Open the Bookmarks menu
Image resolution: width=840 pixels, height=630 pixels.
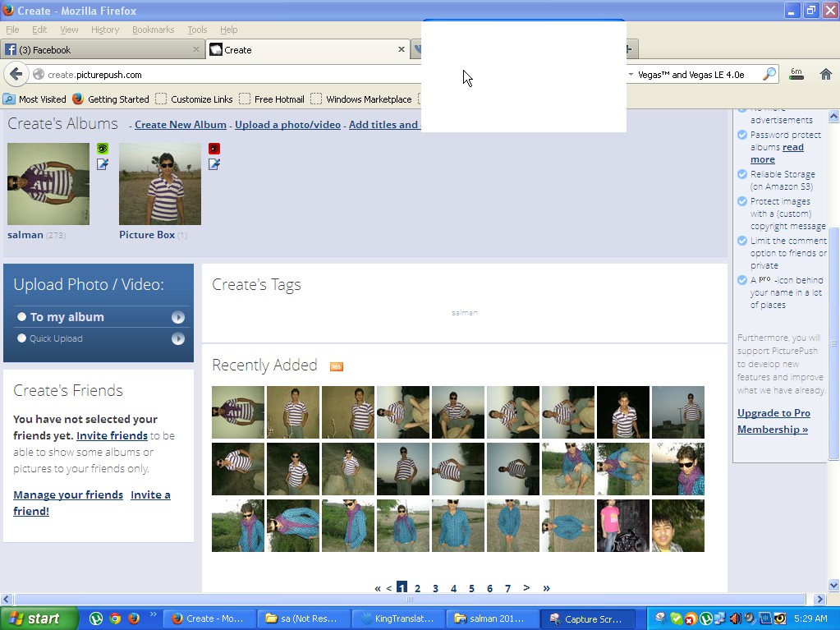click(x=154, y=30)
